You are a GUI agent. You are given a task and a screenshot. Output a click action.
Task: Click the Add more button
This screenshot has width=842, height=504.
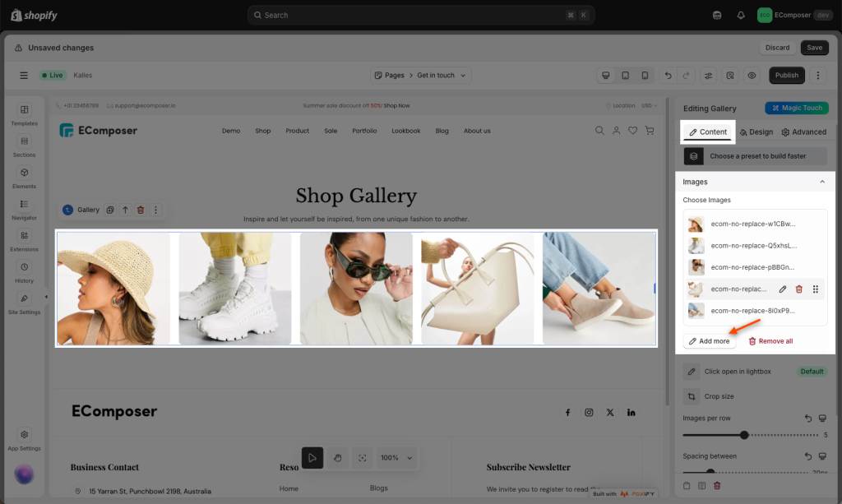pos(709,341)
